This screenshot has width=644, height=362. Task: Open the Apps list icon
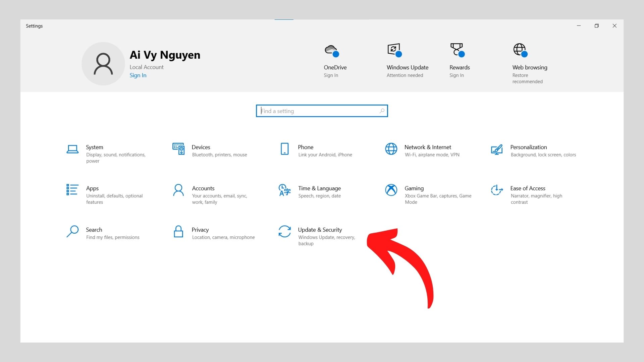72,190
